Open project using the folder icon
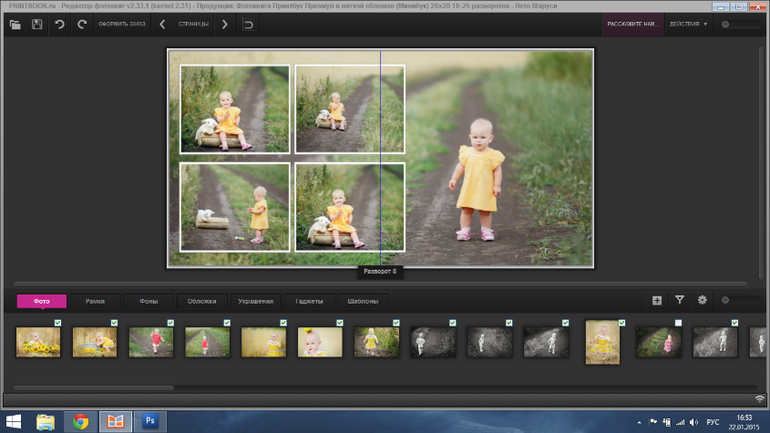The width and height of the screenshot is (770, 433). point(15,24)
